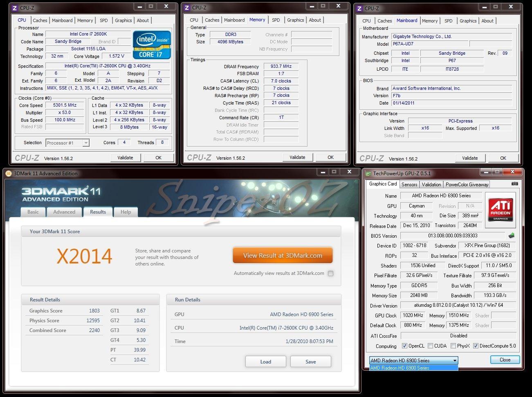Viewport: 532px width, 397px height.
Task: Click the Save button in 3DMark
Action: 311,361
